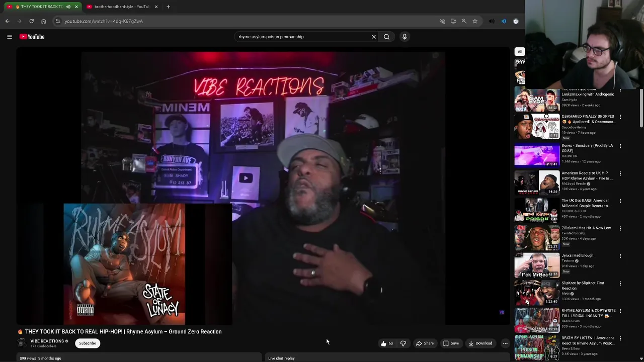Open more actions menu under video

point(505,343)
